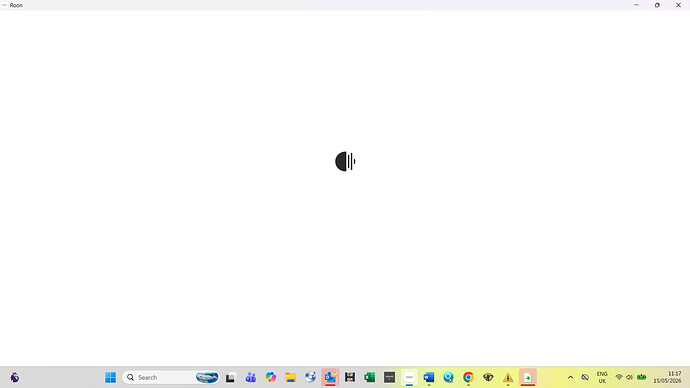Viewport: 690px width, 388px height.
Task: Maximize or restore the Roon window
Action: point(657,5)
